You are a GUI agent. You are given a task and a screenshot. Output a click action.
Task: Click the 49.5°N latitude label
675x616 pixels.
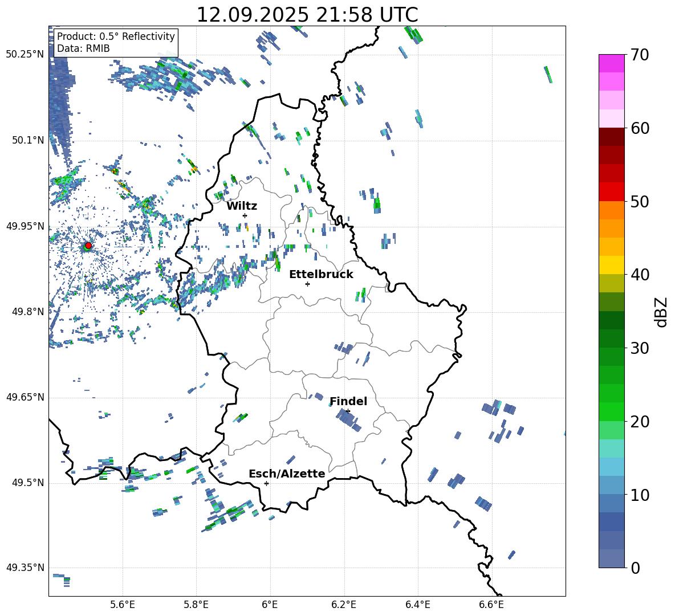[28, 483]
